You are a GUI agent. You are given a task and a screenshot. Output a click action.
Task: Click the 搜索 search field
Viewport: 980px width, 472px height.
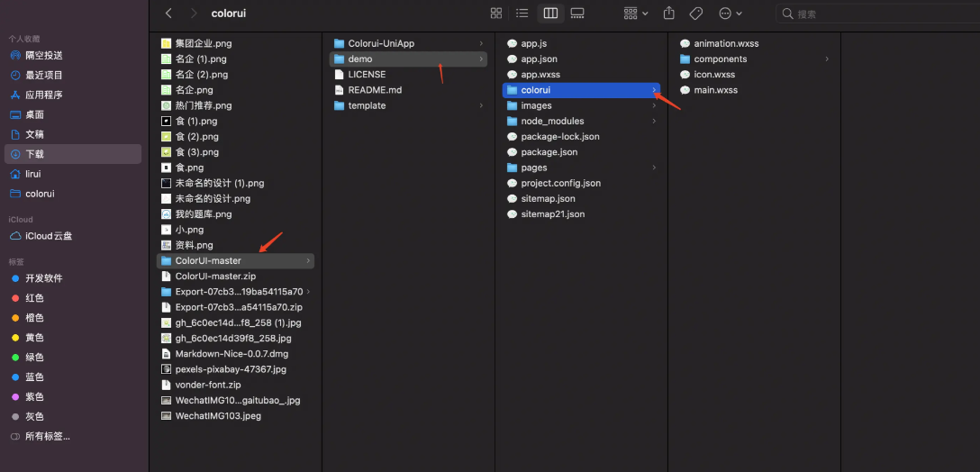pos(877,14)
